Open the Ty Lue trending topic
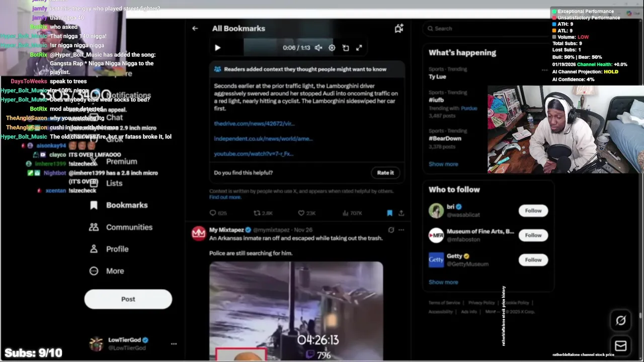Screen dimensions: 644x362 (x=437, y=76)
